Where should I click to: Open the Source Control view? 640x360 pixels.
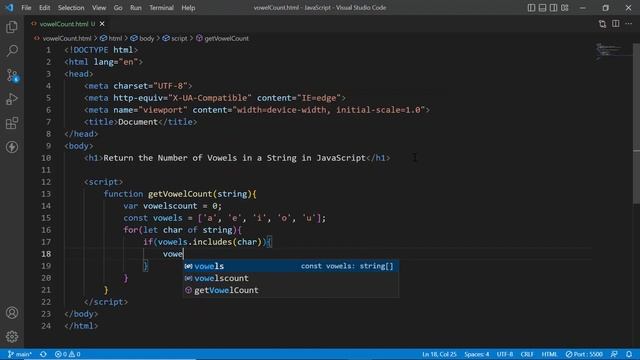(x=12, y=75)
